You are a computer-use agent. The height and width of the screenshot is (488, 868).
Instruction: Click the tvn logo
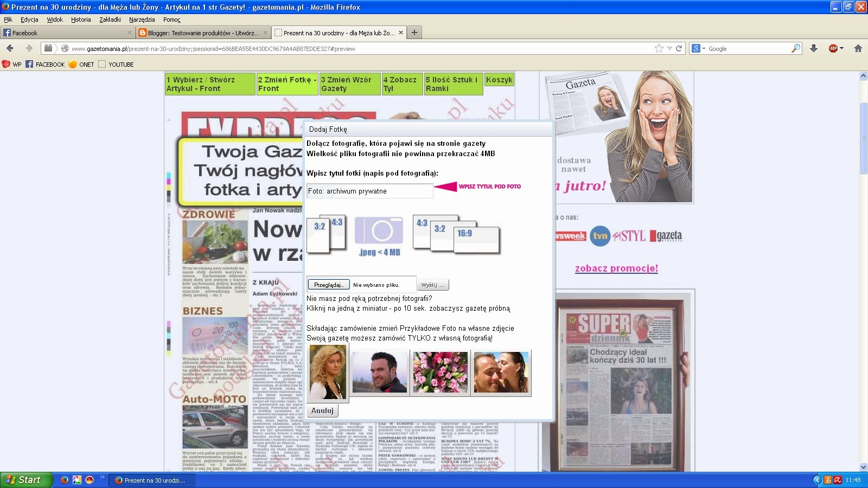(600, 236)
